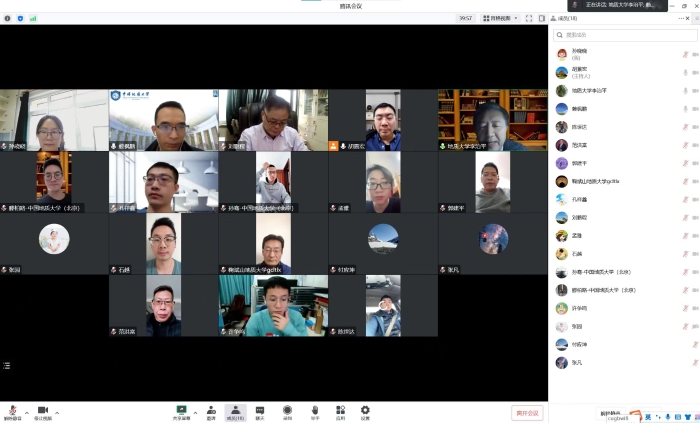Open the members panel more options menu
This screenshot has height=423, width=700.
click(x=681, y=18)
